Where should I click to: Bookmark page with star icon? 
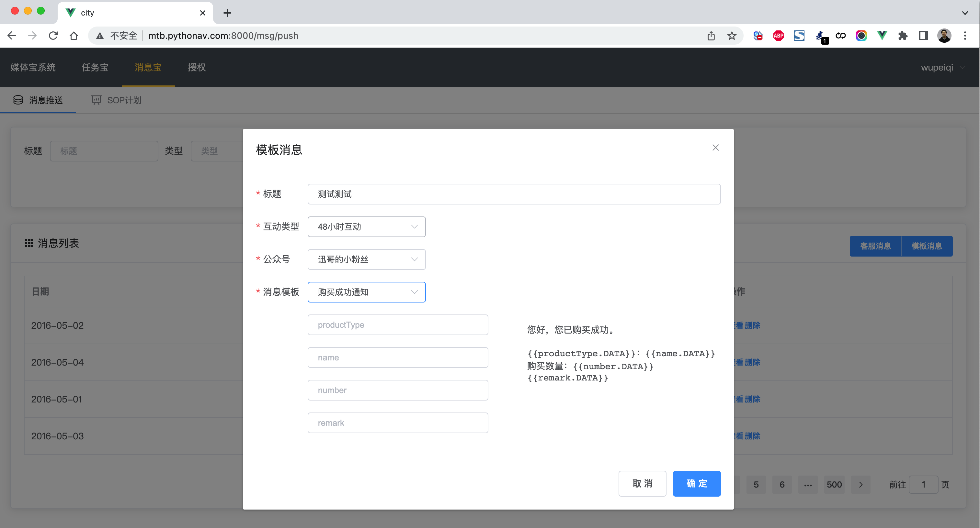coord(732,36)
